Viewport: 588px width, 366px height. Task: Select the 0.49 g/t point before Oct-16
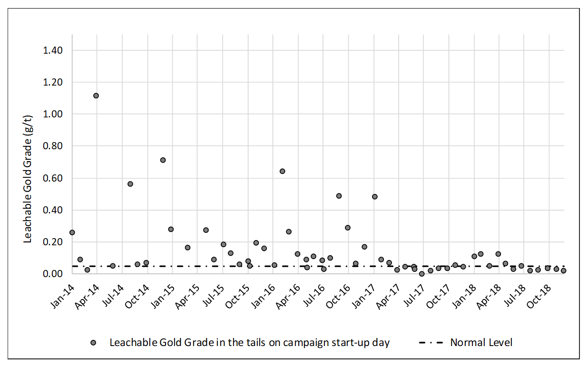pos(339,196)
